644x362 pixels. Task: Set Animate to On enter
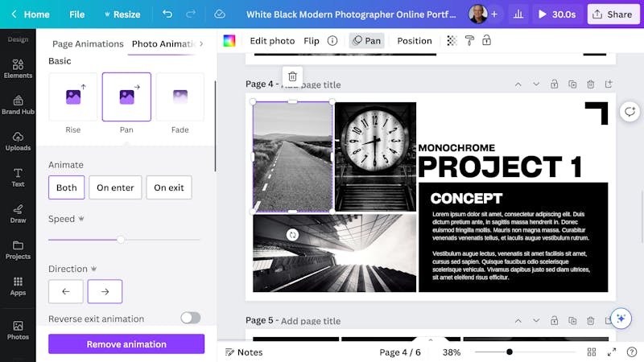[115, 187]
